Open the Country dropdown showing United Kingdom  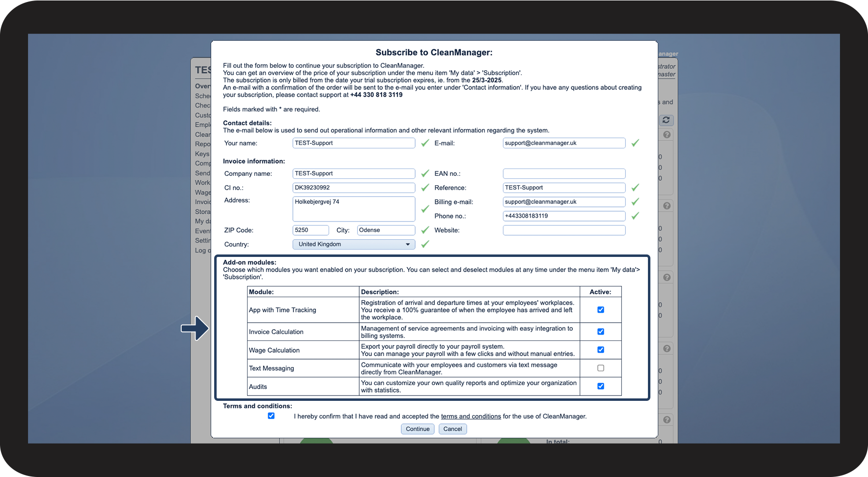click(354, 244)
